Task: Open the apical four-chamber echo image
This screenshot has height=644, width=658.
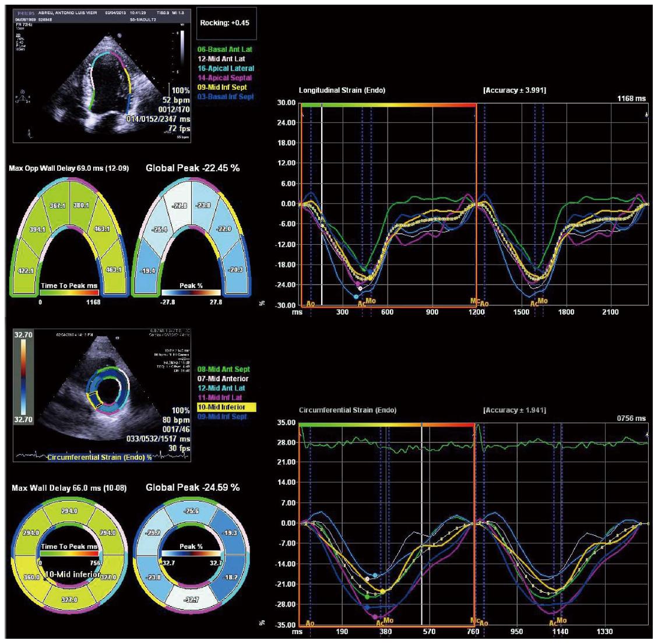Action: tap(102, 75)
